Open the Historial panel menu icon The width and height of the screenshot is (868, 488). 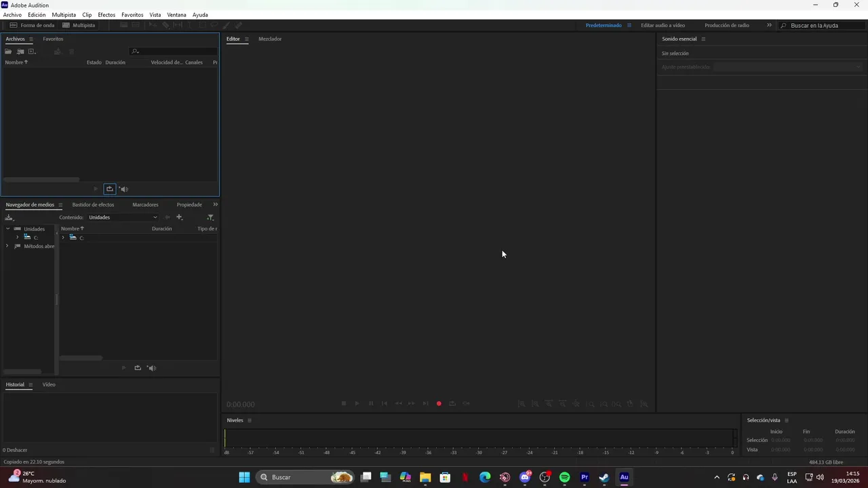point(31,385)
